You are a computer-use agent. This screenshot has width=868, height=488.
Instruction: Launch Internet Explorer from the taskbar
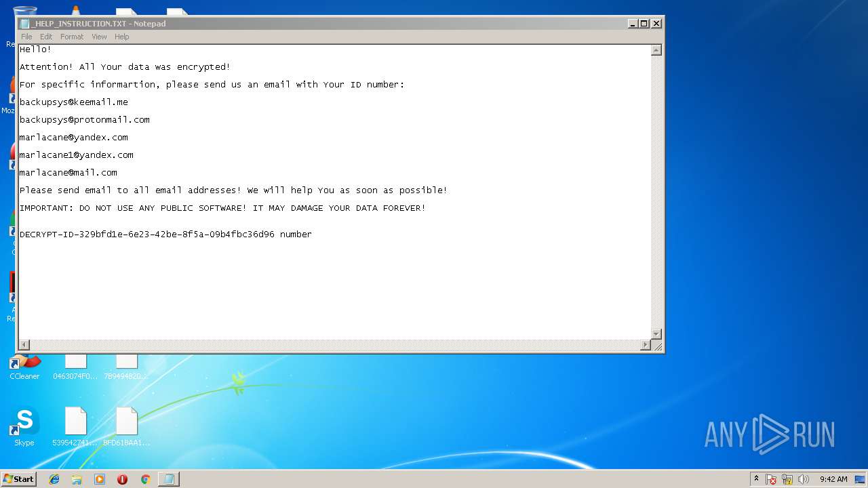54,479
